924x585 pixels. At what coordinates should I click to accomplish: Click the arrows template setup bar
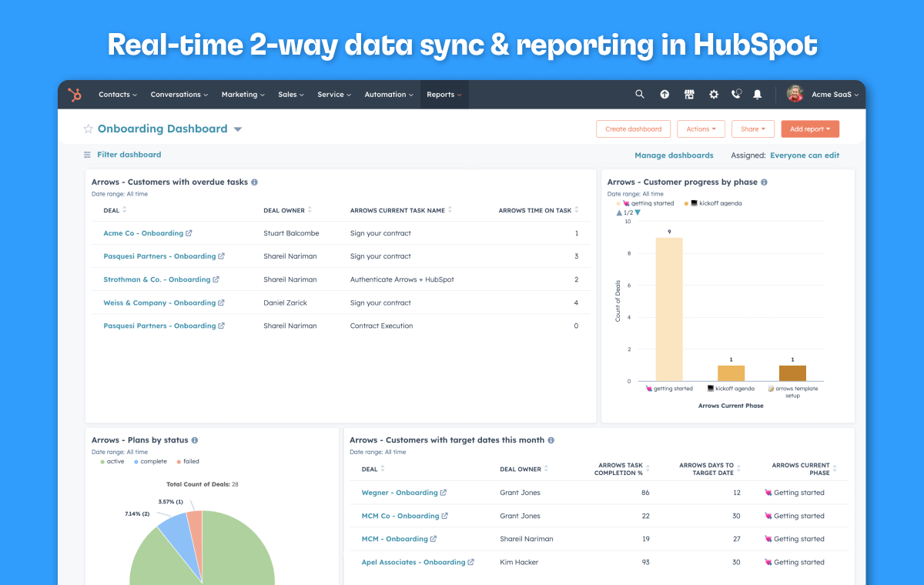point(792,373)
